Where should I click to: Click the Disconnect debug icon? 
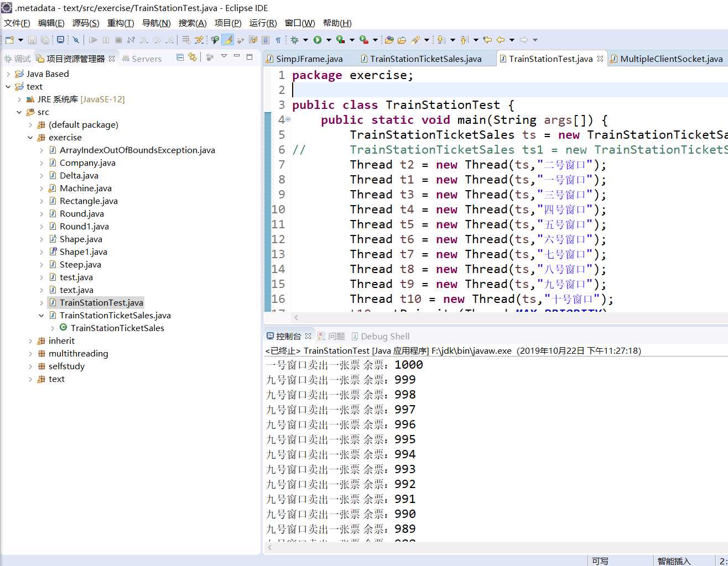tap(131, 40)
